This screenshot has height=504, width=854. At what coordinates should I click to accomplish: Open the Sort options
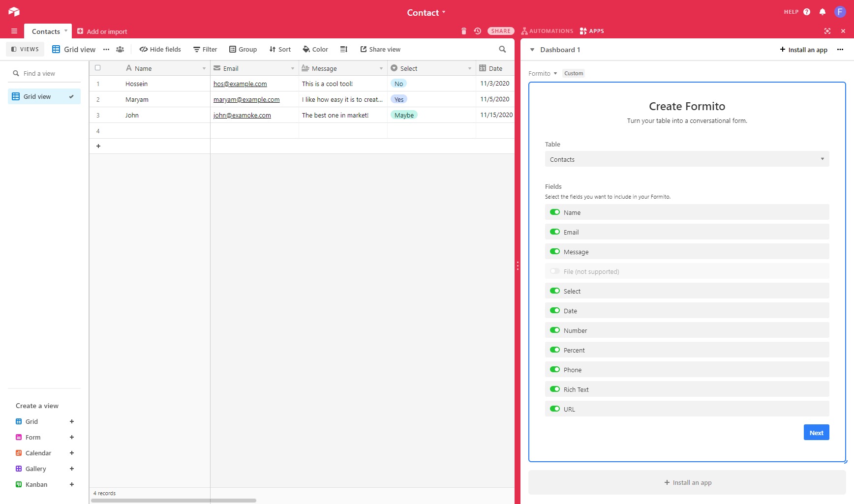click(280, 49)
